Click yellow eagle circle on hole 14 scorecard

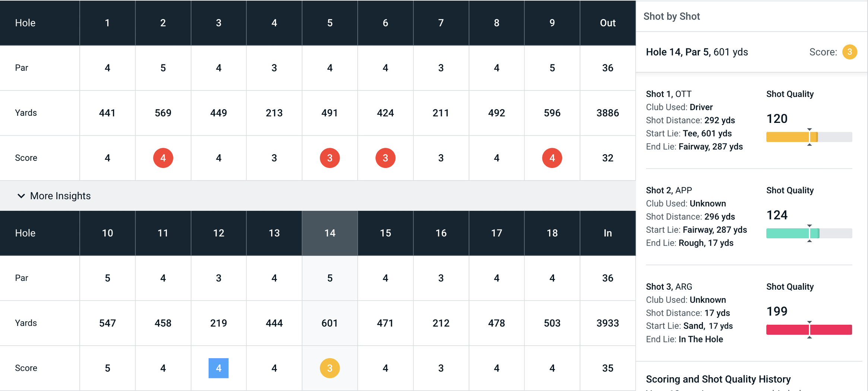(x=330, y=368)
